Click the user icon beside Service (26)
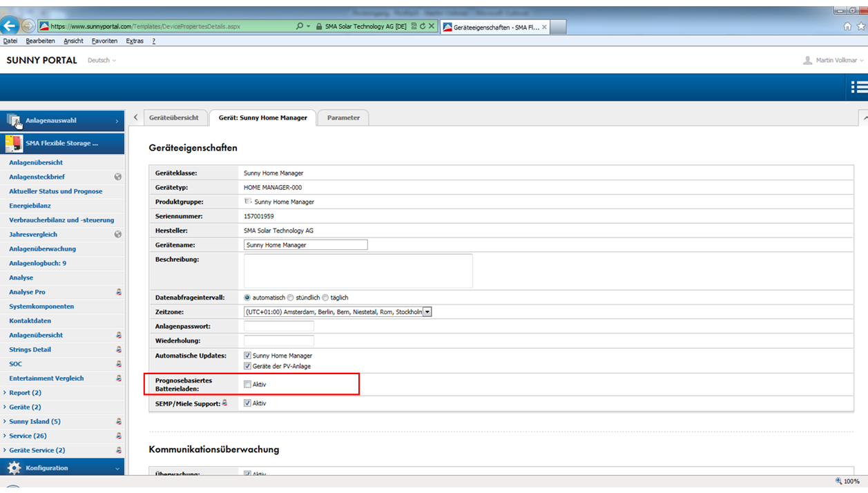 click(x=119, y=436)
